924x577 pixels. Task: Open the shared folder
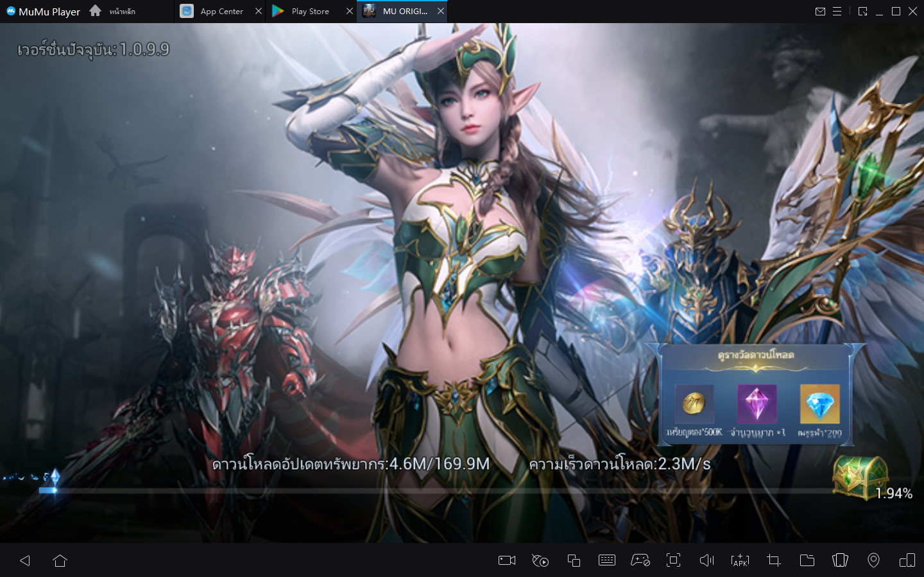click(807, 560)
